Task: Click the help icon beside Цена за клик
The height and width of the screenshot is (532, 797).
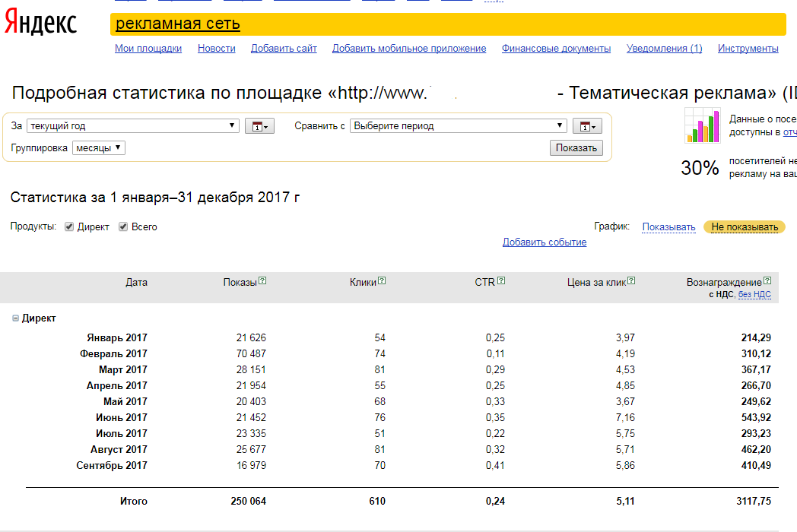Action: (631, 280)
